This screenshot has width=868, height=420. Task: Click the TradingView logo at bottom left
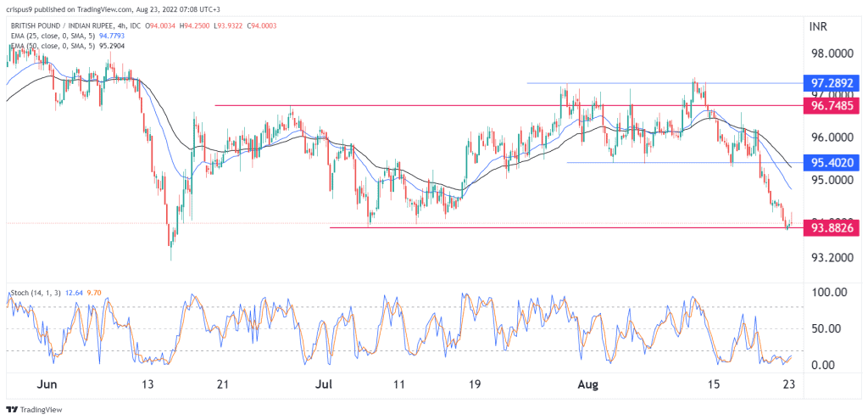(34, 410)
